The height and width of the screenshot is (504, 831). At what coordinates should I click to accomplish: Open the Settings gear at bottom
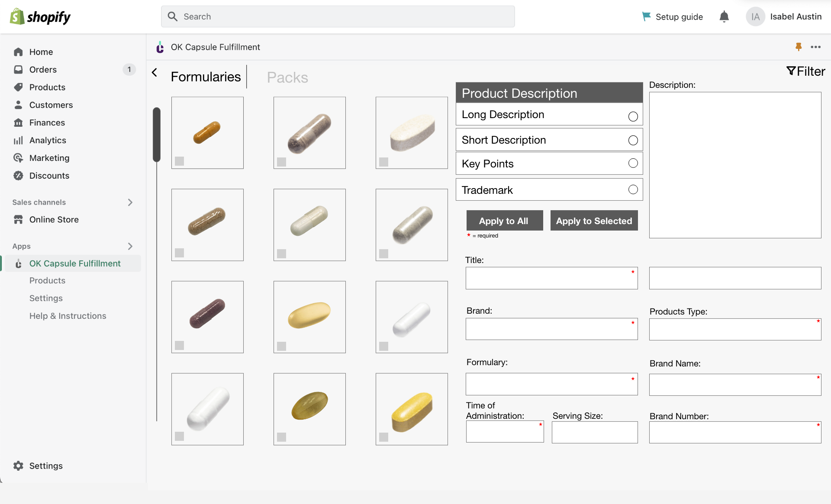pyautogui.click(x=18, y=465)
